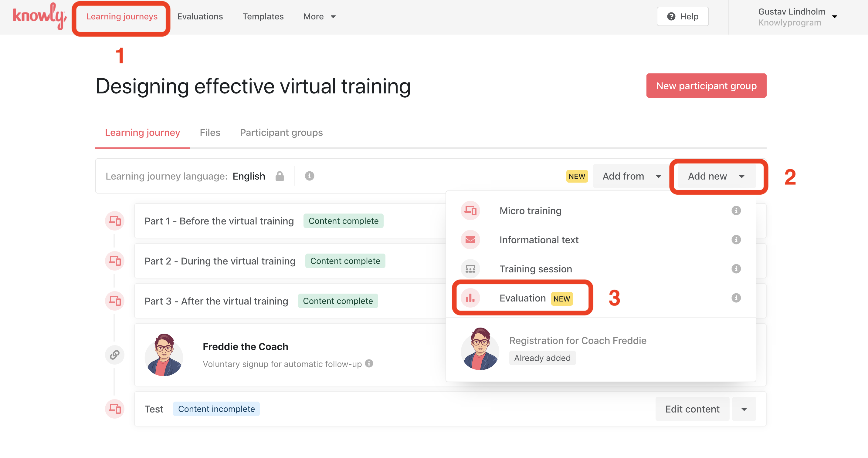Select Evaluation from Add new menu
The image size is (868, 458).
(522, 298)
